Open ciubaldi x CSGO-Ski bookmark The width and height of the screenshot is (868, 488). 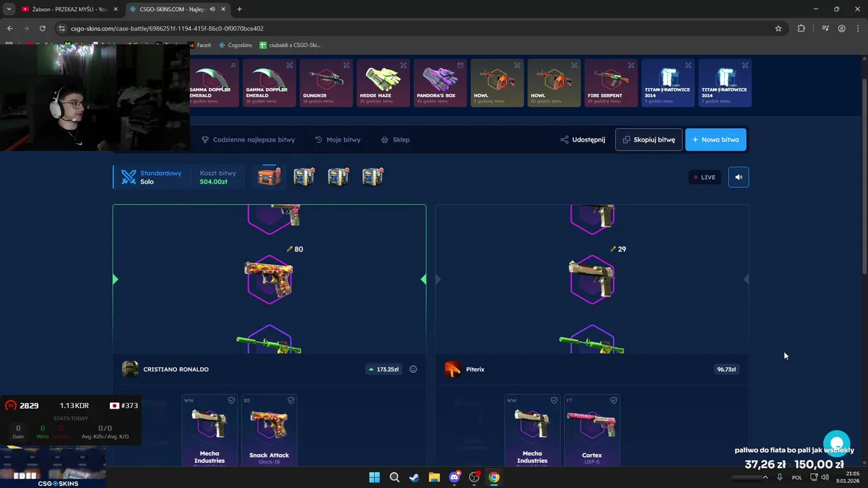[290, 45]
